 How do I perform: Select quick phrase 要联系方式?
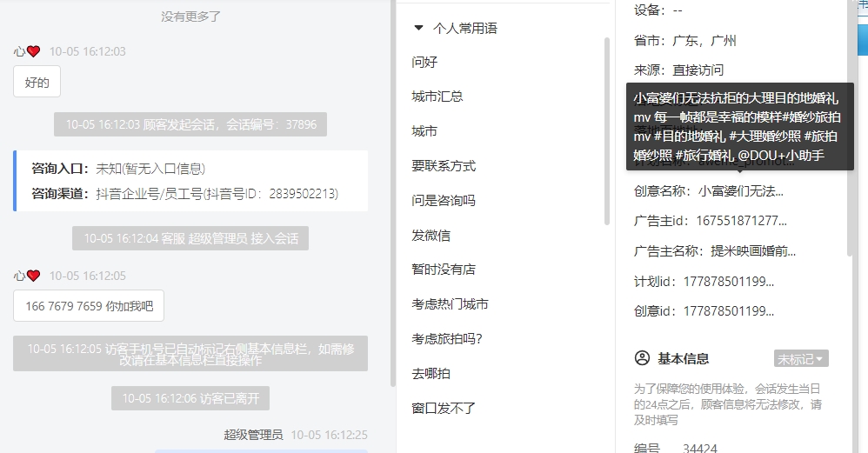(x=444, y=166)
